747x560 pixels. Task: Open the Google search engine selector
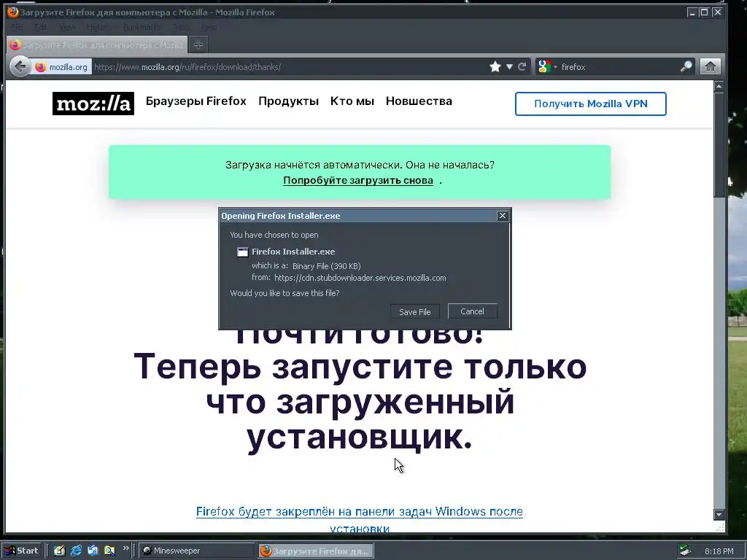(x=546, y=66)
